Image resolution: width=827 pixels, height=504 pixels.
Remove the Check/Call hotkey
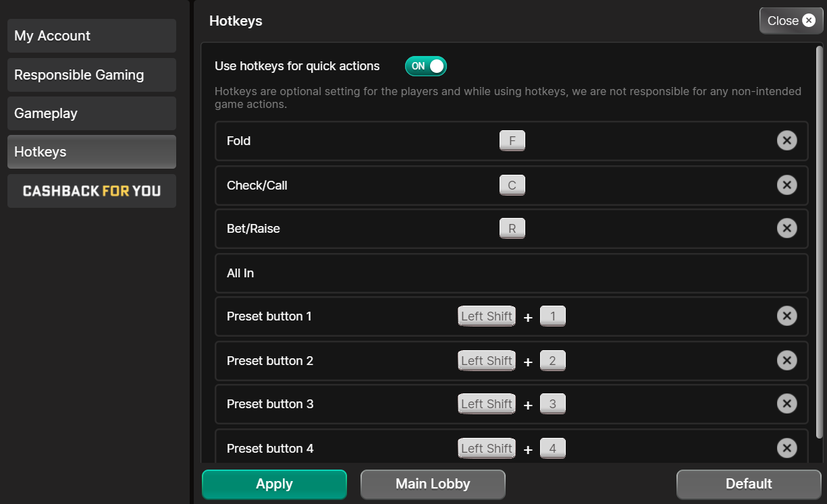[x=787, y=185]
